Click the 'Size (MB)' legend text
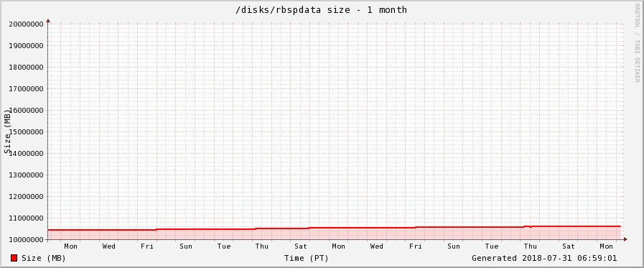Viewport: 644px width, 268px height. click(44, 258)
